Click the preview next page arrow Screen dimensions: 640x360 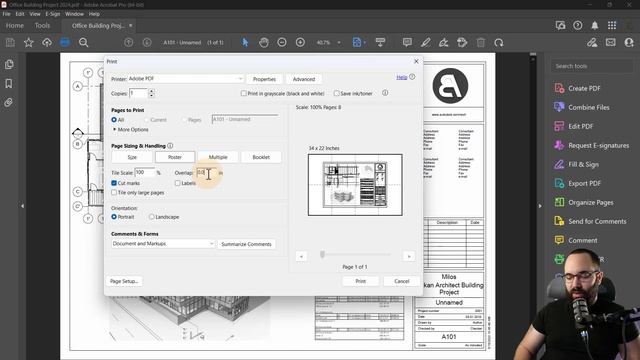coord(409,256)
